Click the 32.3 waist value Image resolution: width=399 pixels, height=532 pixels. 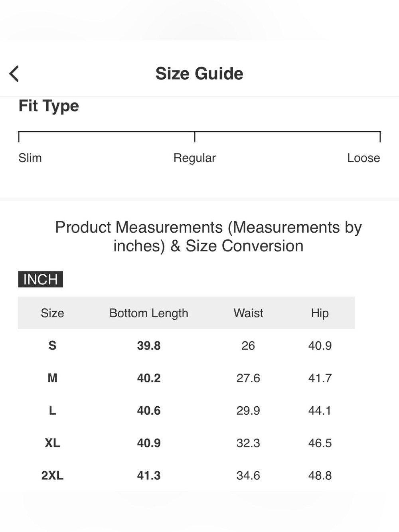click(248, 443)
